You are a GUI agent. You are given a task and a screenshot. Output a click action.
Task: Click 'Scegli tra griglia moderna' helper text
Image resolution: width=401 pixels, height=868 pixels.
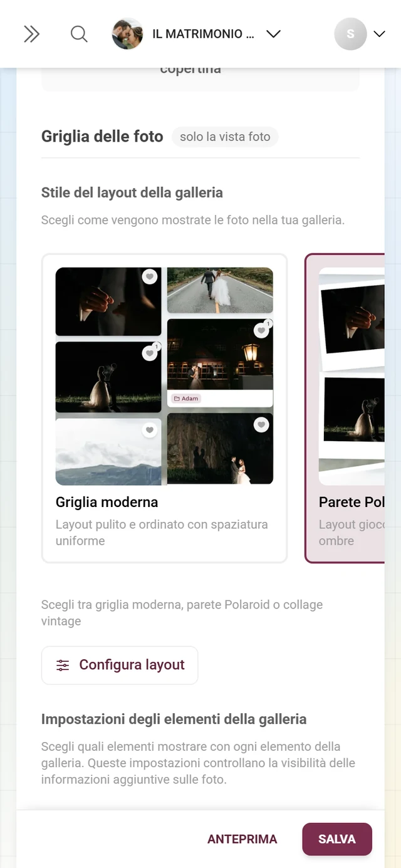(x=182, y=613)
